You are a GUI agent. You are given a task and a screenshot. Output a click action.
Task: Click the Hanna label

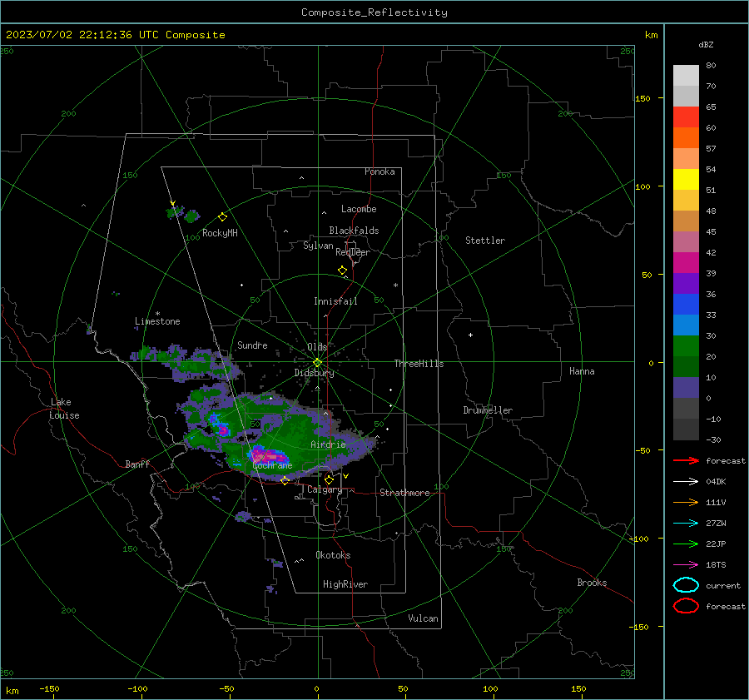[x=582, y=371]
